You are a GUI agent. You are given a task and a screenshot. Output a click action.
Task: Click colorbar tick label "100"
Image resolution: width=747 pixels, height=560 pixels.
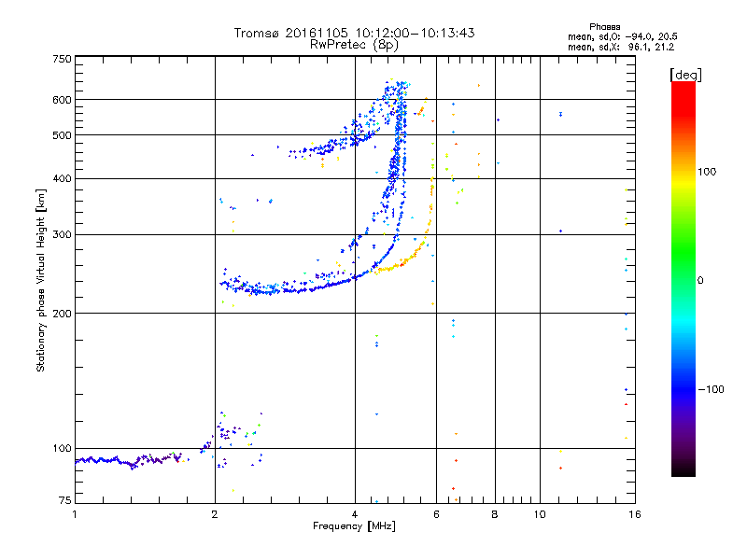[x=707, y=172]
